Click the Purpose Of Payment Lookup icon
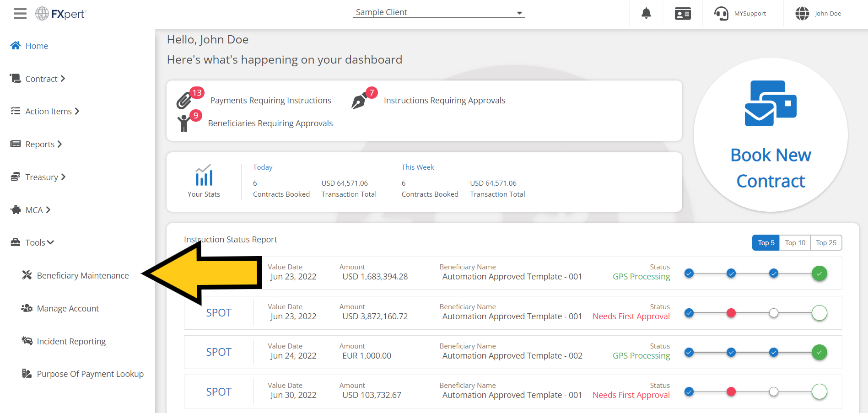 pos(27,373)
